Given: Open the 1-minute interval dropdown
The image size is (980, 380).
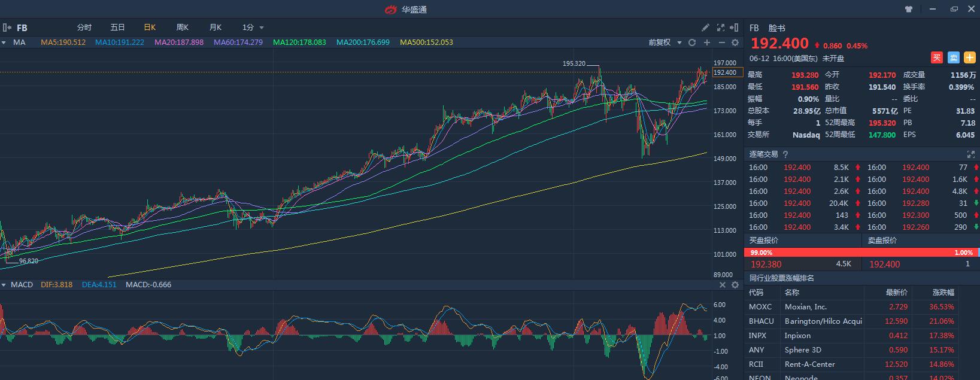Looking at the screenshot, I should 253,28.
